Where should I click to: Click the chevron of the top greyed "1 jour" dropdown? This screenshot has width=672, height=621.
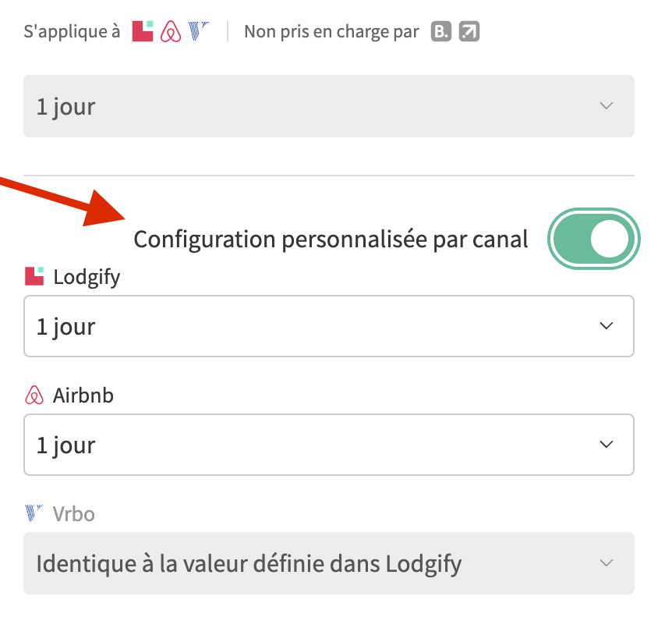[x=607, y=106]
